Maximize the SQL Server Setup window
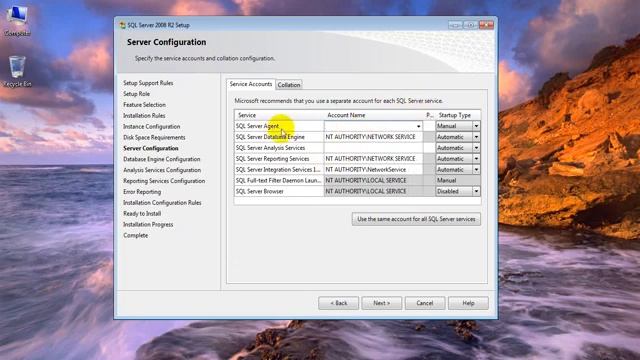Viewport: 640px width, 360px height. pos(471,25)
